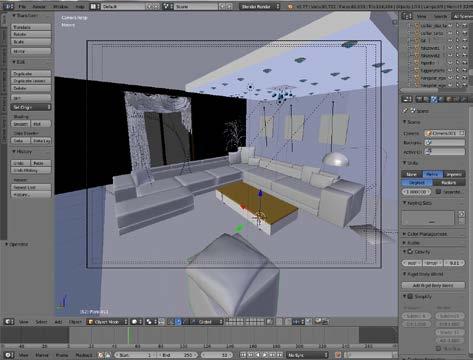Image resolution: width=473 pixels, height=360 pixels.
Task: Click the timeline Start frame field
Action: (135, 355)
